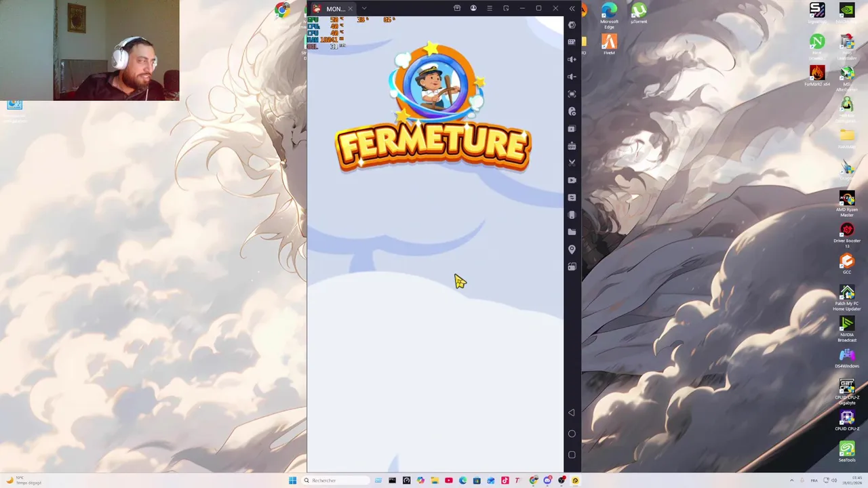Open shared folder icon in emulator sidebar
The width and height of the screenshot is (868, 488).
(x=572, y=232)
